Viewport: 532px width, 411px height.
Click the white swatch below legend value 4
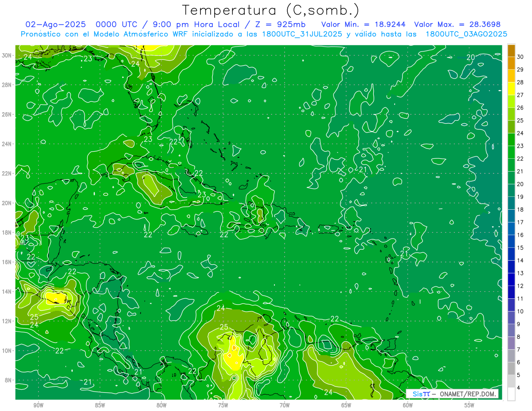pyautogui.click(x=512, y=394)
